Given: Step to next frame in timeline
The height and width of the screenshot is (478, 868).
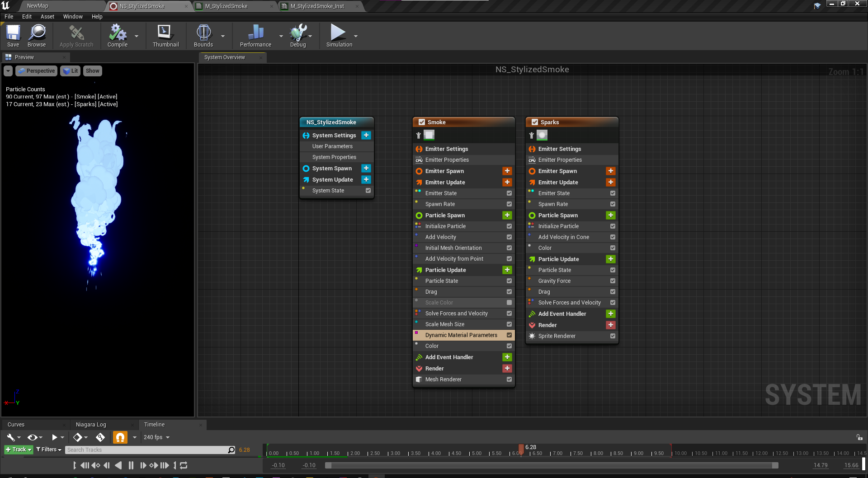Looking at the screenshot, I should click(x=143, y=465).
